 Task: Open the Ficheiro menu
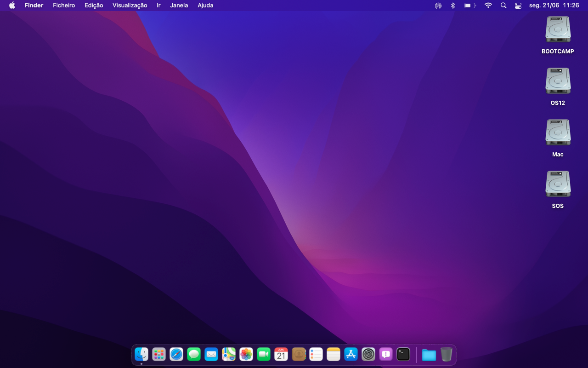64,6
